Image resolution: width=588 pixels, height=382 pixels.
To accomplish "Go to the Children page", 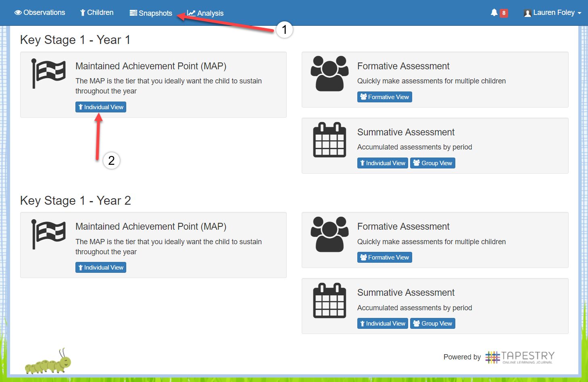I will [x=97, y=12].
